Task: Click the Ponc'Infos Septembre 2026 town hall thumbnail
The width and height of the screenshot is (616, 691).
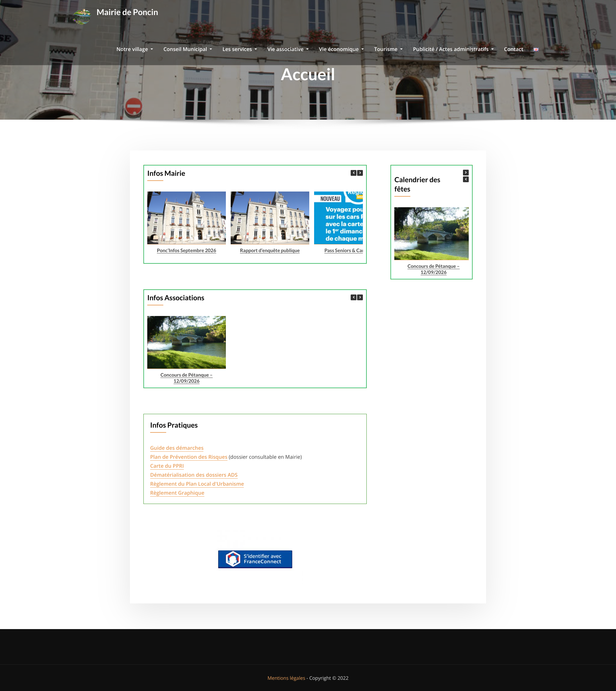Action: pyautogui.click(x=186, y=218)
